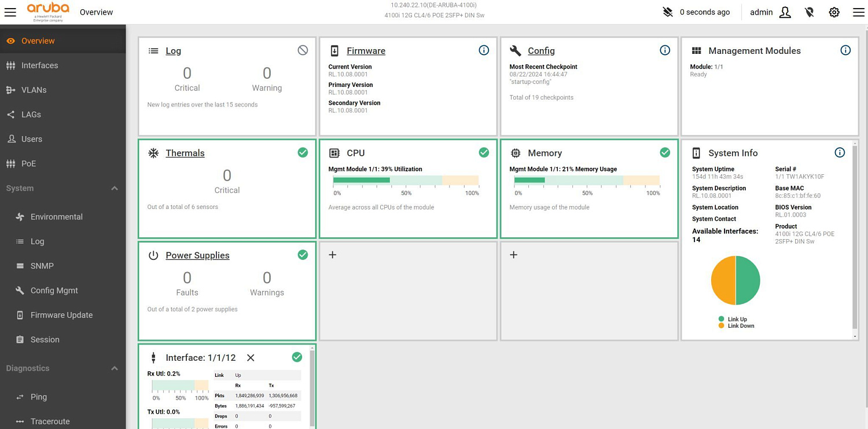868x429 pixels.
Task: Open SNMP under System
Action: tap(62, 266)
